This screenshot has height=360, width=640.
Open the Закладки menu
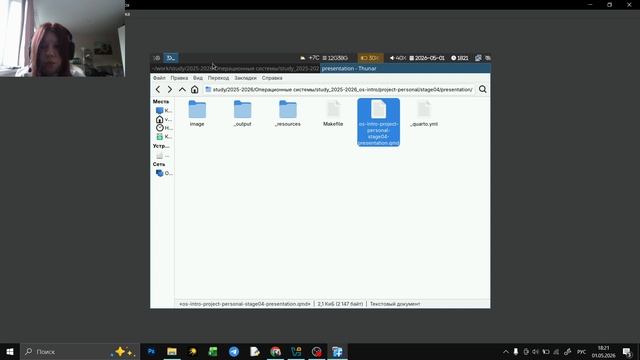coord(245,78)
